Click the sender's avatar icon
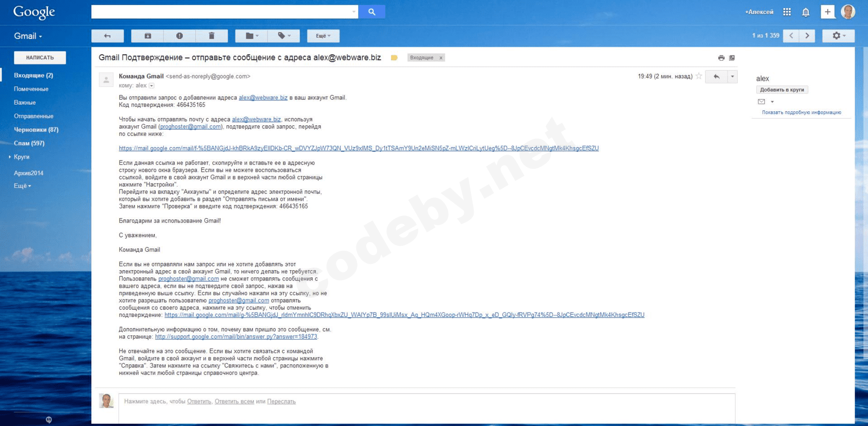Image resolution: width=868 pixels, height=426 pixels. [106, 80]
